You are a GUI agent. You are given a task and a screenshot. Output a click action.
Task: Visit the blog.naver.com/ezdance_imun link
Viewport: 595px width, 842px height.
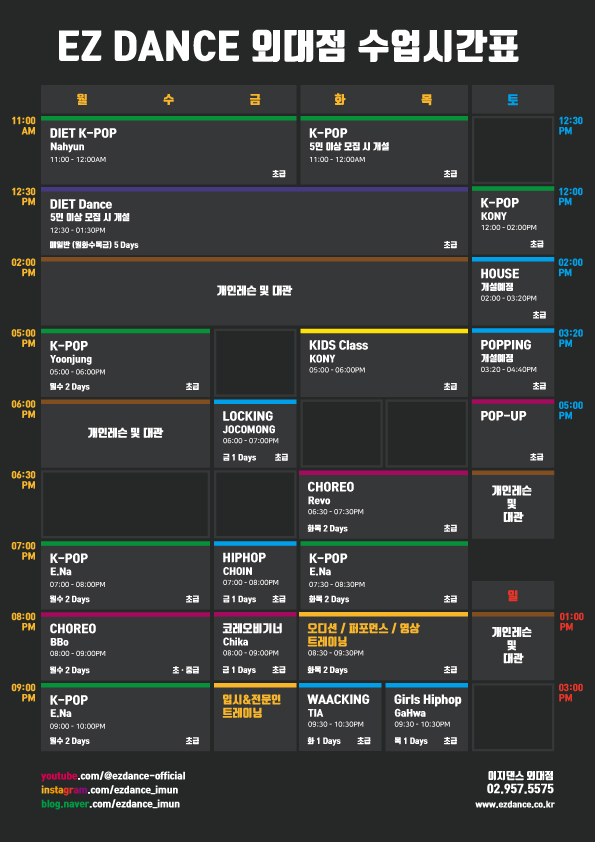point(111,803)
